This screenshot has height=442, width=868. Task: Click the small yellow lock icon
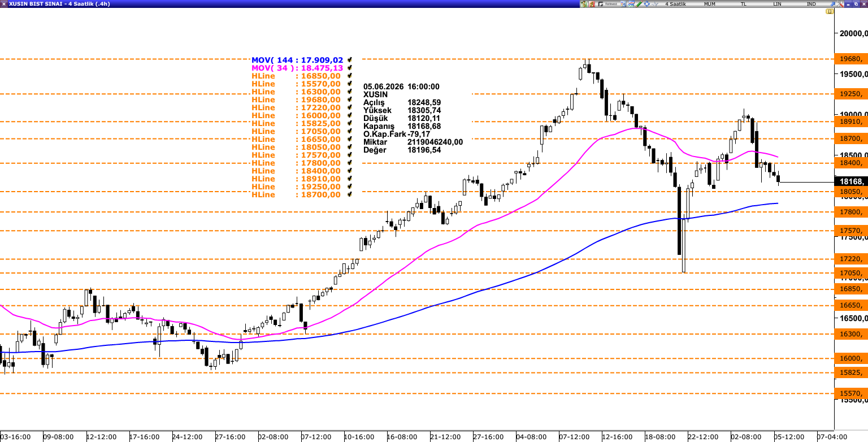point(830,11)
